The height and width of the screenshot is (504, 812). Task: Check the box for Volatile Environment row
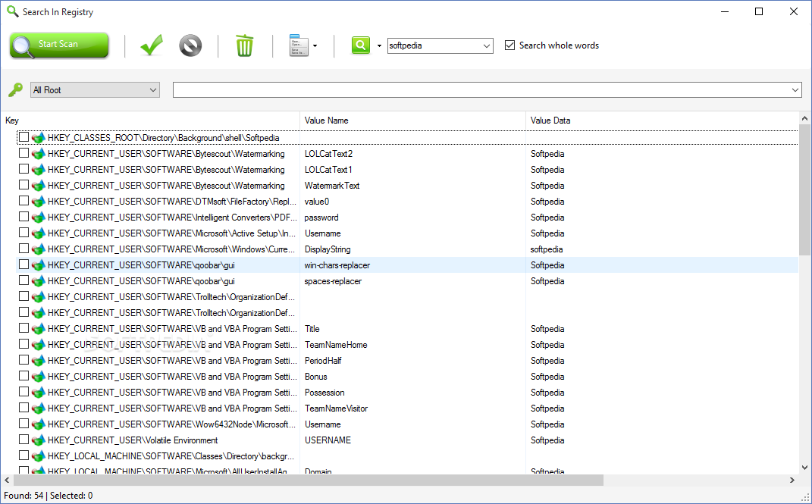coord(24,440)
